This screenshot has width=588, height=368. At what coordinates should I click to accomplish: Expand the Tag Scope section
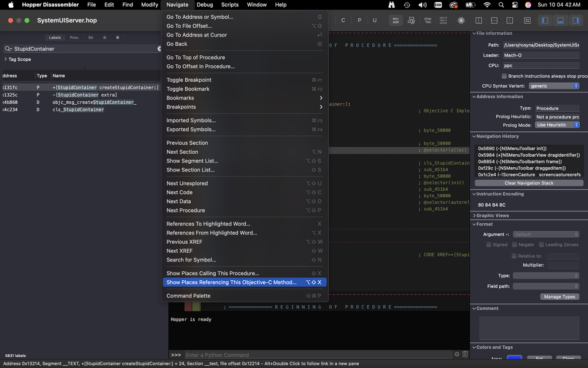click(6, 59)
